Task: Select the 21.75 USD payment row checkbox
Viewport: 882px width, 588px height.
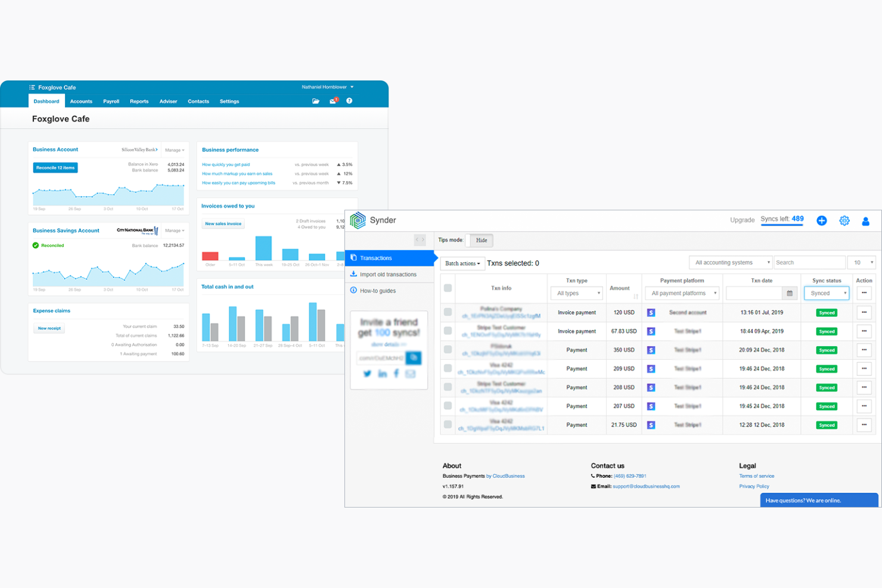Action: (448, 425)
